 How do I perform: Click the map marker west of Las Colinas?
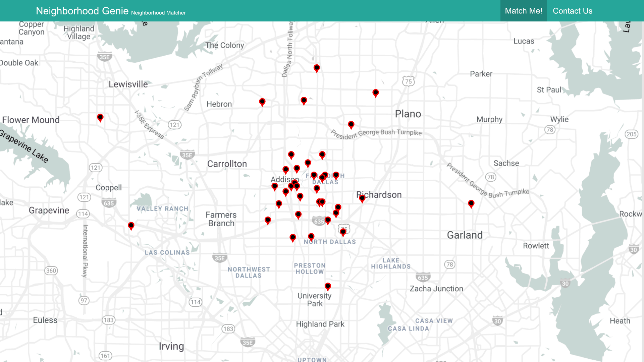131,226
